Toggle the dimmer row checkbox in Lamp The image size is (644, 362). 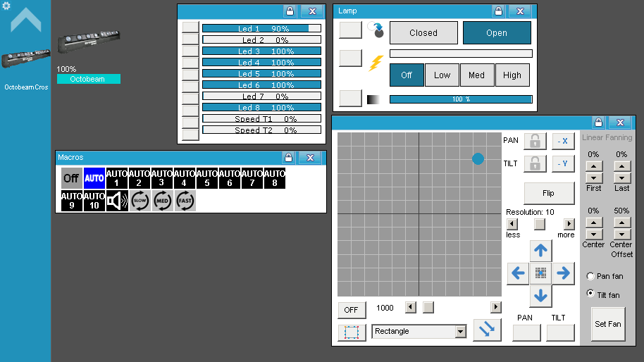[350, 99]
